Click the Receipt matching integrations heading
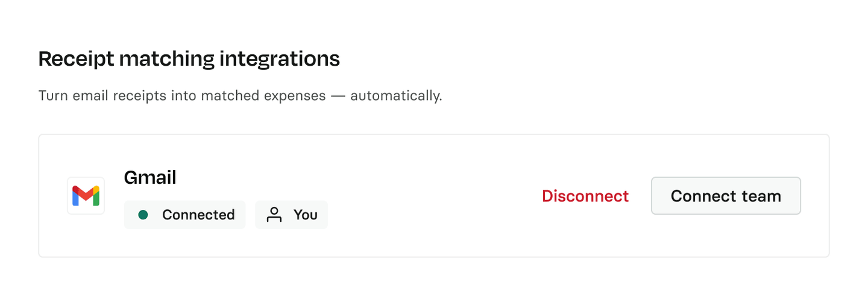This screenshot has height=296, width=868. click(x=189, y=58)
